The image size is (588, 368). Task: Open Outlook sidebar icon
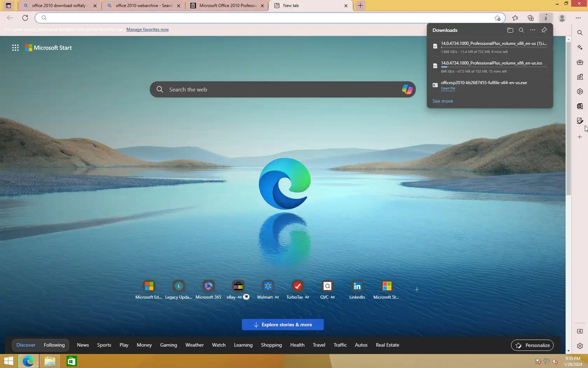coord(580,106)
